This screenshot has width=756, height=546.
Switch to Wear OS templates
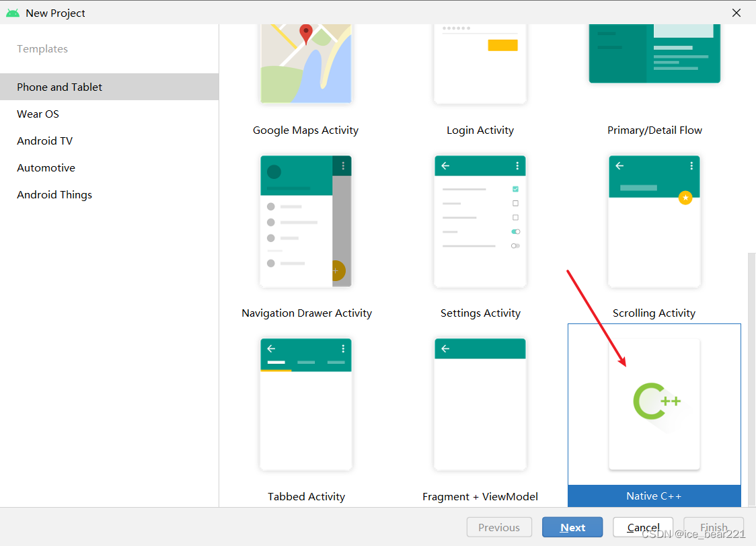(x=110, y=114)
